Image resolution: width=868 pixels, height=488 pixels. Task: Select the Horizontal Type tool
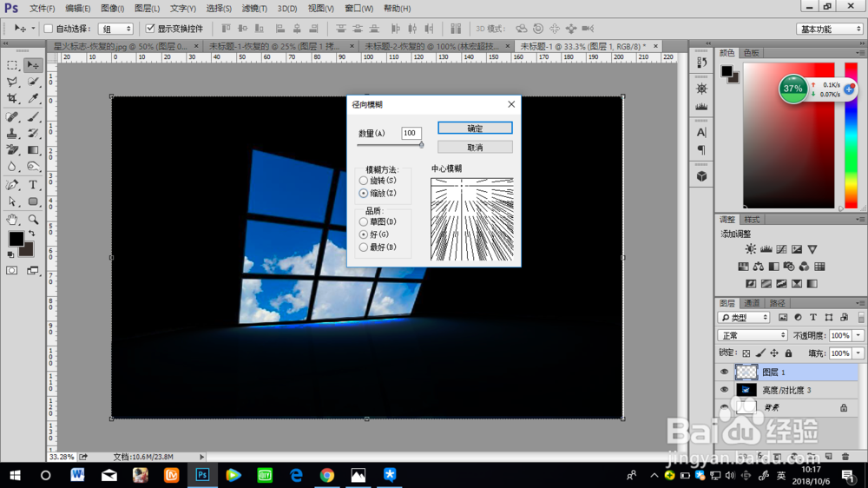pyautogui.click(x=33, y=185)
